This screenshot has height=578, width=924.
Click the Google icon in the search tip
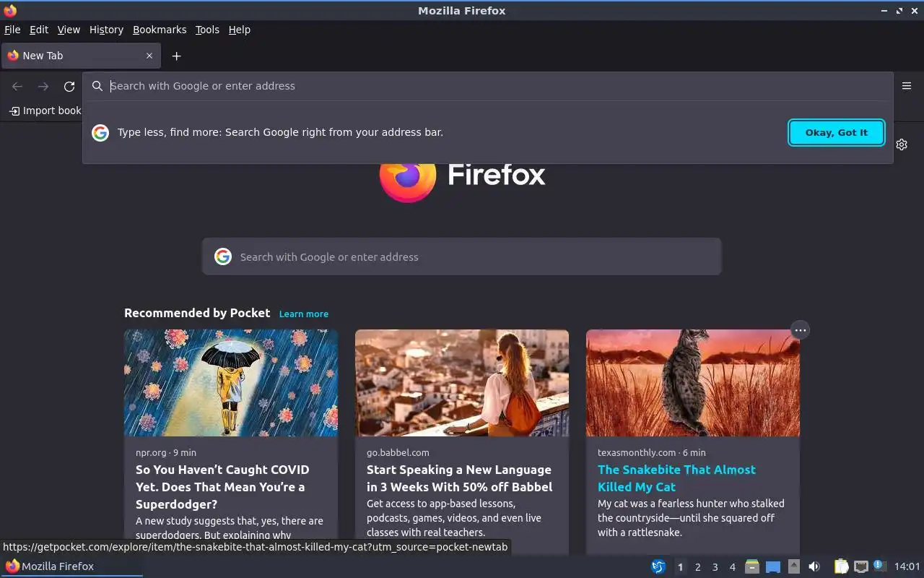[x=100, y=132]
